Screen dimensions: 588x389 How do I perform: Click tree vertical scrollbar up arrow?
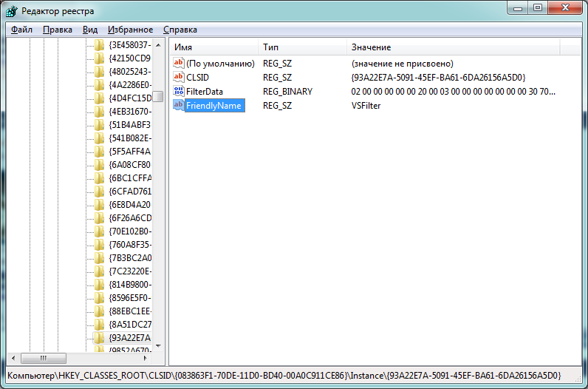pyautogui.click(x=158, y=45)
